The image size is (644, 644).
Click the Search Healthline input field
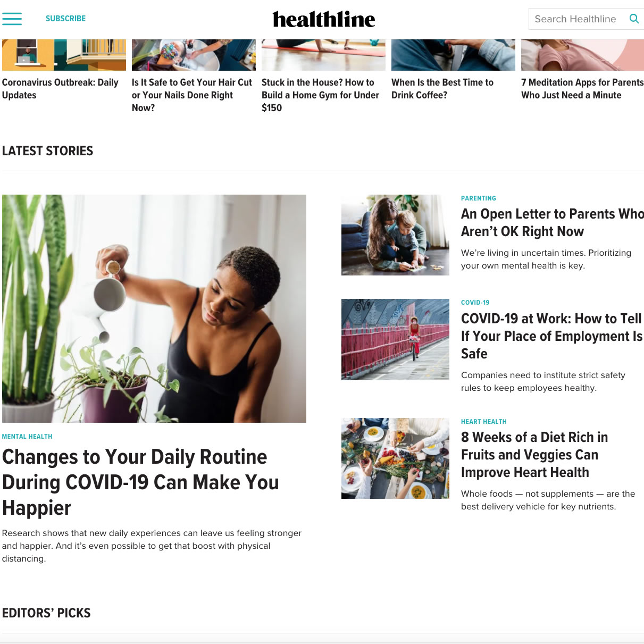click(x=579, y=19)
